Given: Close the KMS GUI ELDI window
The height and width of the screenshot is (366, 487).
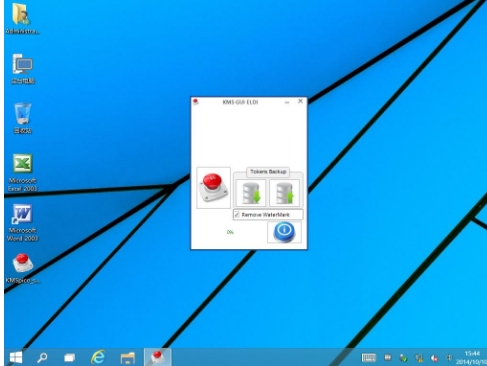Looking at the screenshot, I should coord(300,101).
